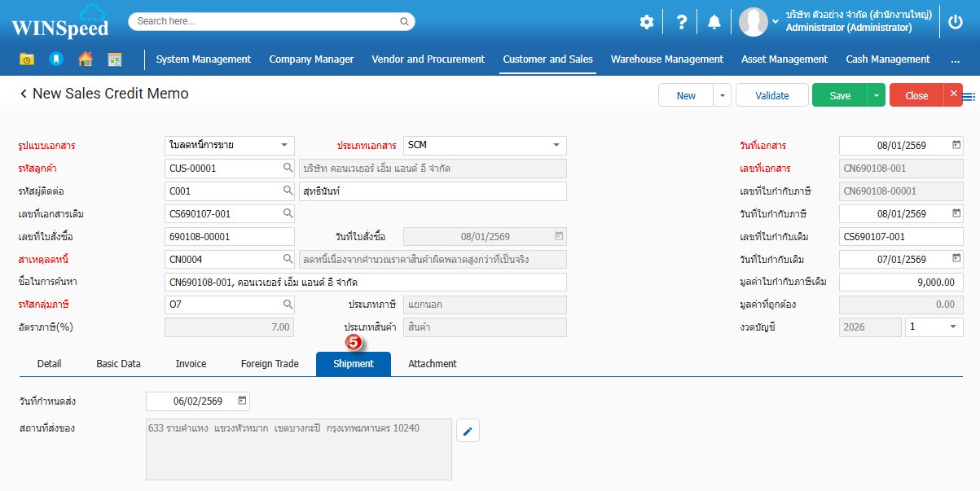Image resolution: width=980 pixels, height=491 pixels.
Task: Expand the New button dropdown arrow
Action: pos(722,95)
